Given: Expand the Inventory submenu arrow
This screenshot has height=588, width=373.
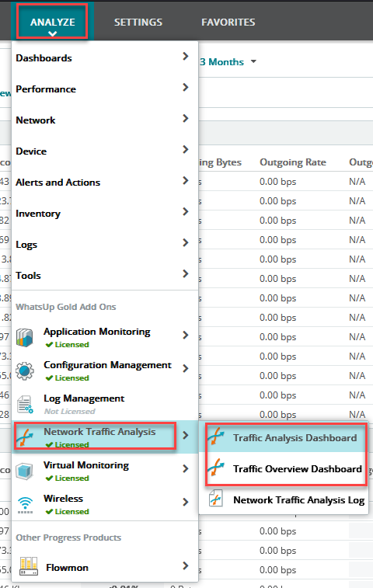Looking at the screenshot, I should pyautogui.click(x=186, y=212).
